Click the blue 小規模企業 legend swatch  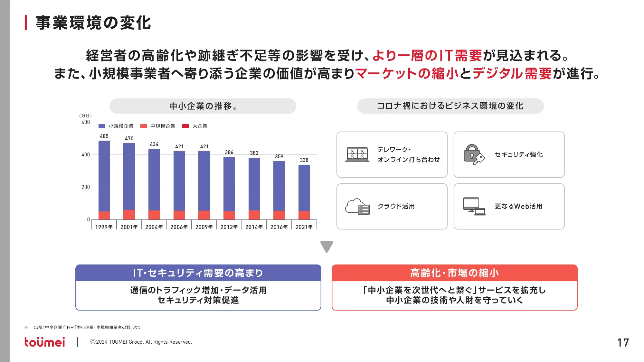102,126
